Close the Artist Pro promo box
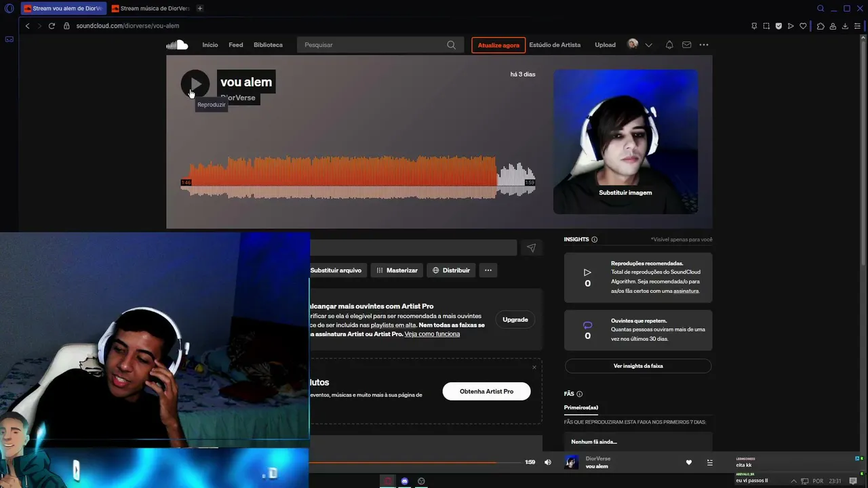 (534, 367)
